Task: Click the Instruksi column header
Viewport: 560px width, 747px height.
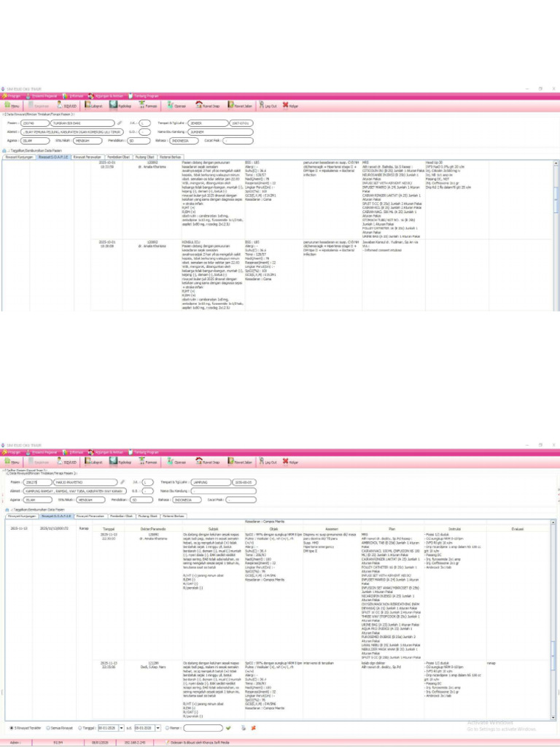Action: (455, 528)
